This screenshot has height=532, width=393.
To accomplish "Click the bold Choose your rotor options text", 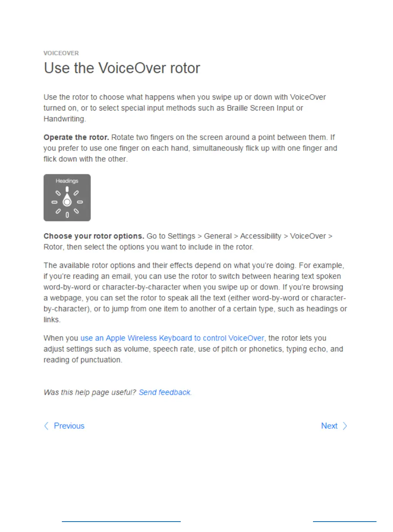I will 94,236.
